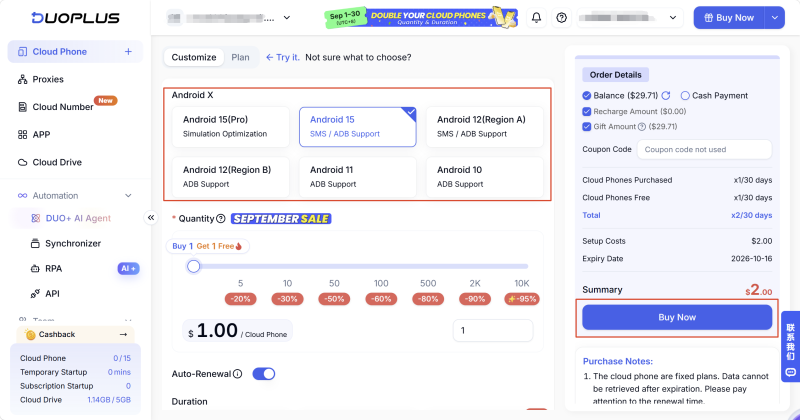This screenshot has height=420, width=800.
Task: Click the Proxies sidebar icon
Action: pyautogui.click(x=22, y=79)
